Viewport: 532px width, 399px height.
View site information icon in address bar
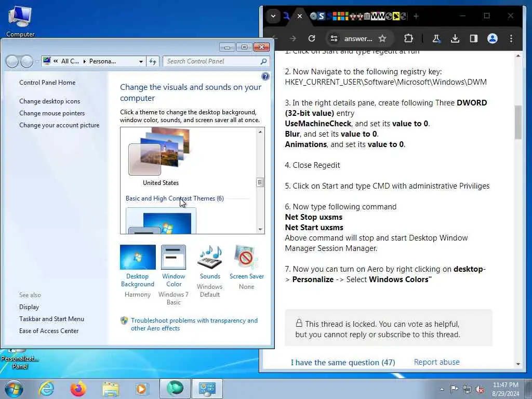[x=334, y=38]
